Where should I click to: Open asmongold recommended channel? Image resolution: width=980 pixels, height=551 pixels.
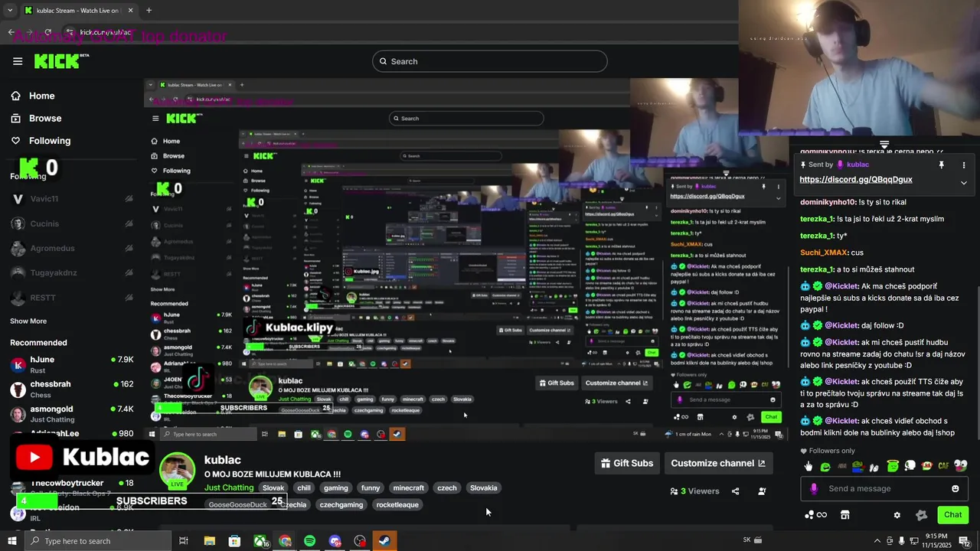72,414
